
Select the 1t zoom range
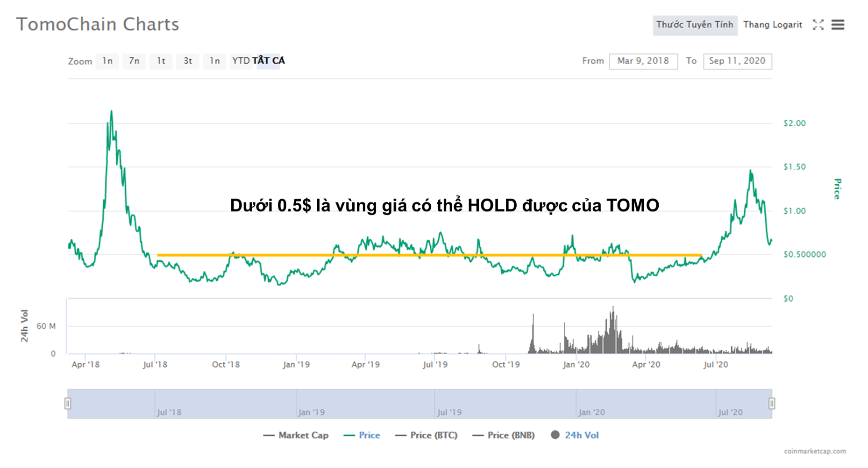[x=161, y=61]
